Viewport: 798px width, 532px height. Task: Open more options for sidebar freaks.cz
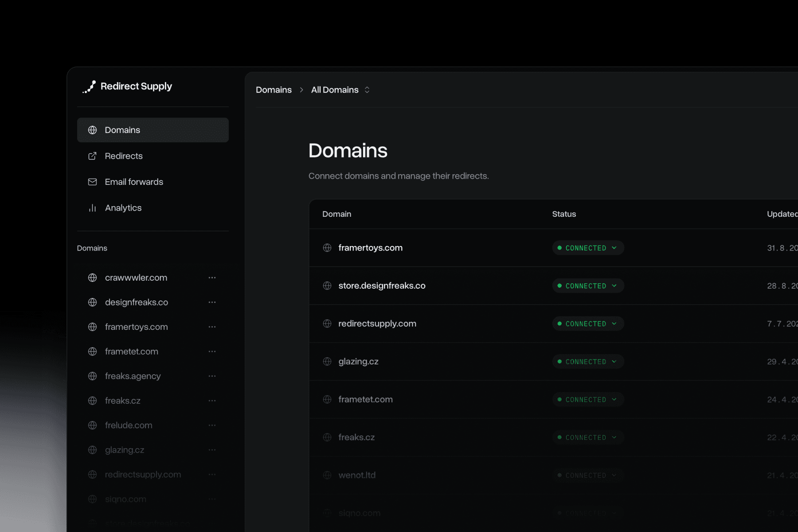[212, 401]
